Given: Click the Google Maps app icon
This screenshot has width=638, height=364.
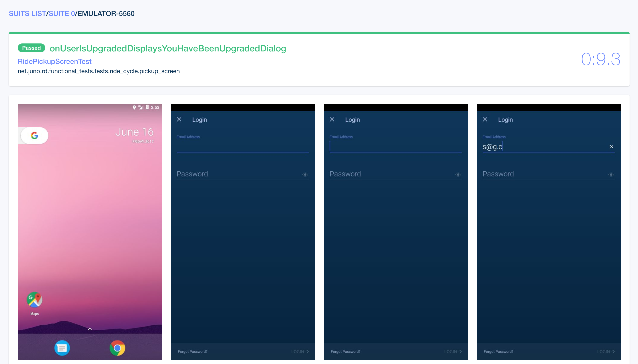Looking at the screenshot, I should click(35, 299).
